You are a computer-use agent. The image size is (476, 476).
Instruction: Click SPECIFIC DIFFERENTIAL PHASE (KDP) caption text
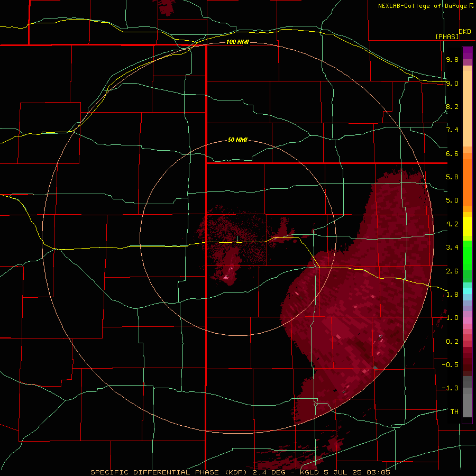click(x=170, y=472)
